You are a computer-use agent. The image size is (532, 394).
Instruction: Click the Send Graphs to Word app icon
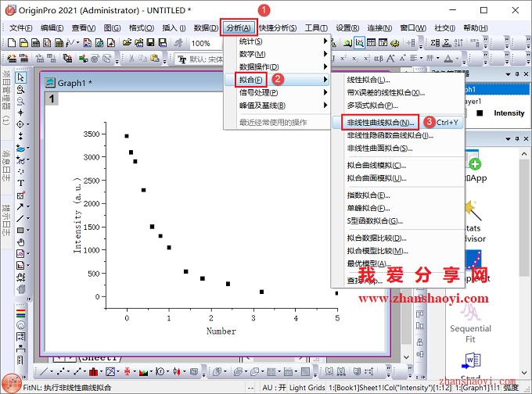point(471,360)
